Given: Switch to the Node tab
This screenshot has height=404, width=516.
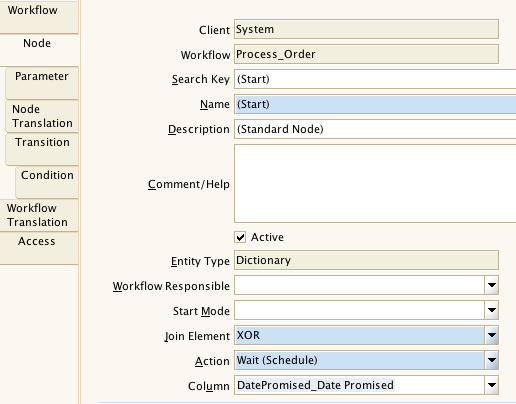Looking at the screenshot, I should [39, 50].
